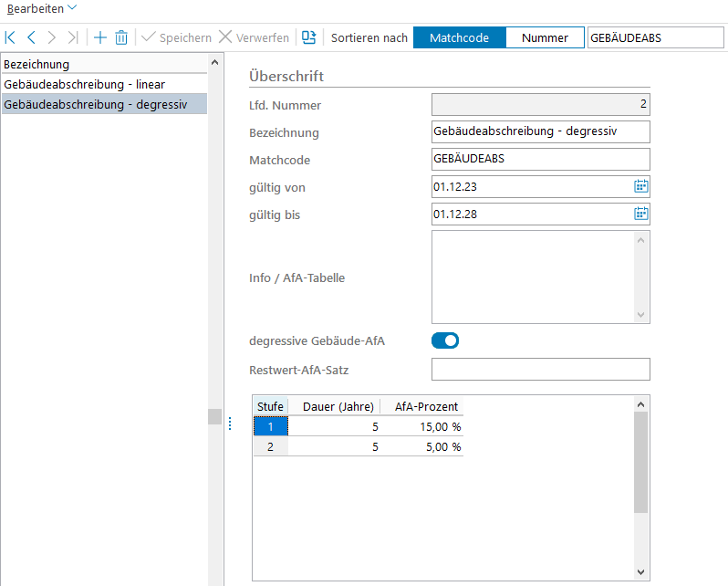Click the copy/export icon beside Verwerfen
Screen dimensions: 728x586
[309, 37]
